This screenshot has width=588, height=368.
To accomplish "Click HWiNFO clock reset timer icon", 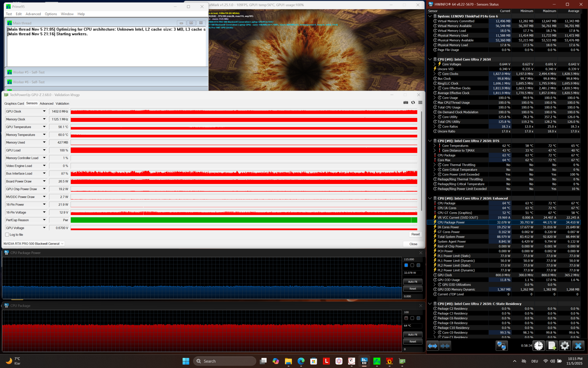I will pos(539,346).
